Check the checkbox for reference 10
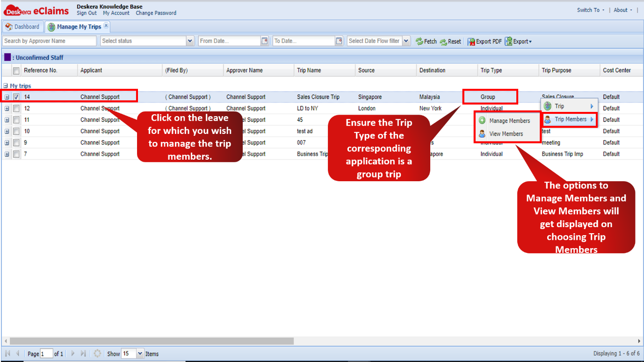 coord(16,131)
